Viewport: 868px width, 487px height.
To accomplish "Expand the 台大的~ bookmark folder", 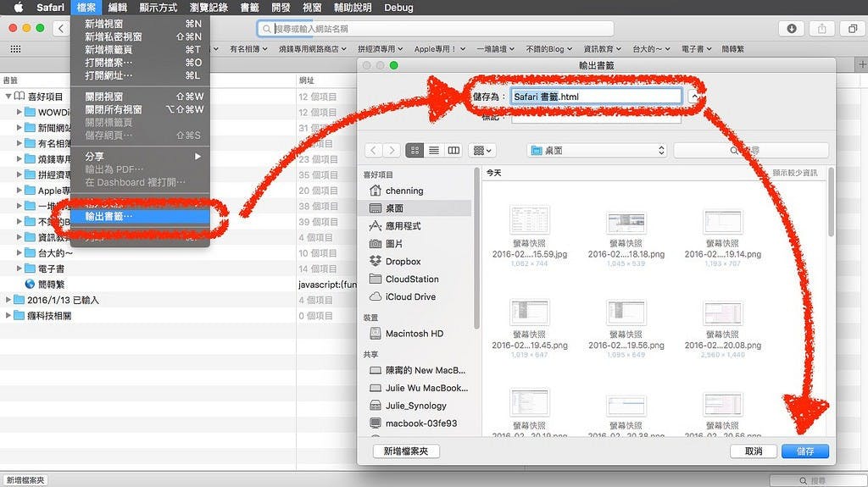I will [x=19, y=253].
